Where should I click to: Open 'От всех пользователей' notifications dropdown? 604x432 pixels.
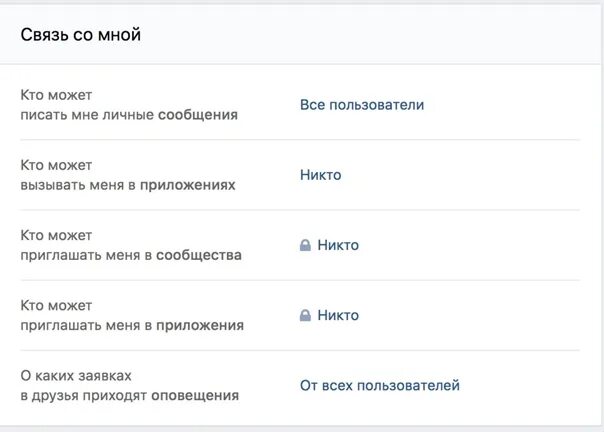(379, 385)
